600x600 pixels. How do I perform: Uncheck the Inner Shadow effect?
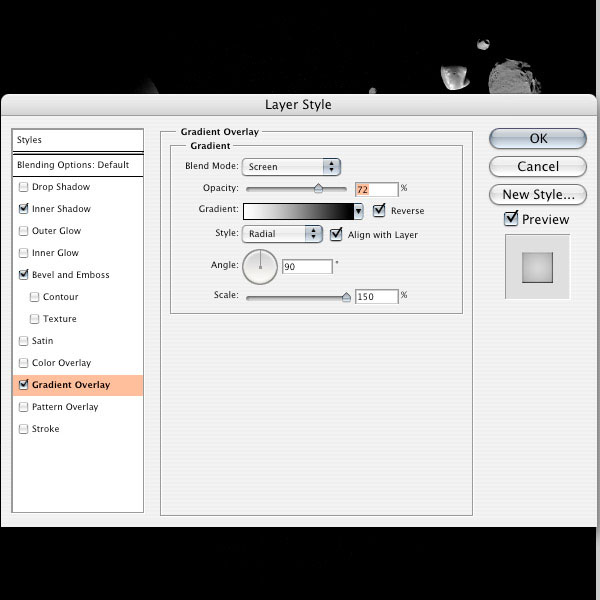24,209
